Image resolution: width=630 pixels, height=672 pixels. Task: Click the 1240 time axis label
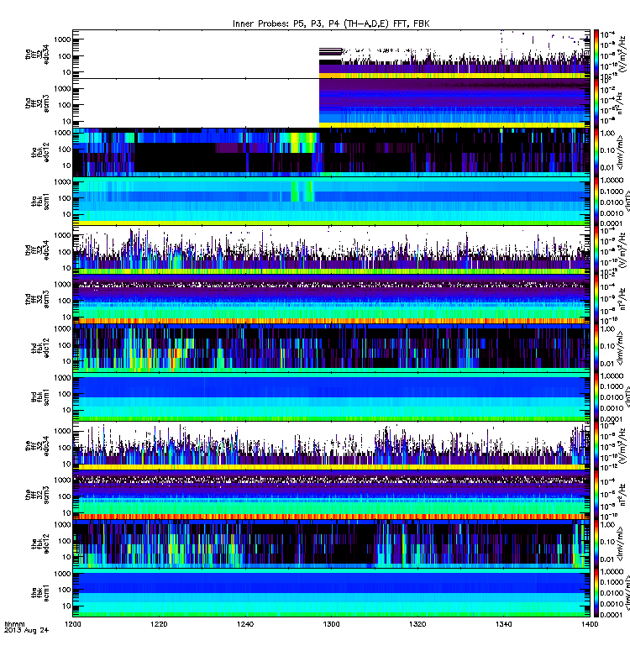pos(245,624)
